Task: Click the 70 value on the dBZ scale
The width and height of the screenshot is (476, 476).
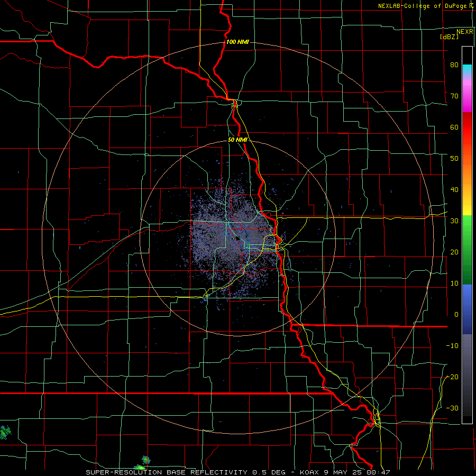Action: coord(454,96)
